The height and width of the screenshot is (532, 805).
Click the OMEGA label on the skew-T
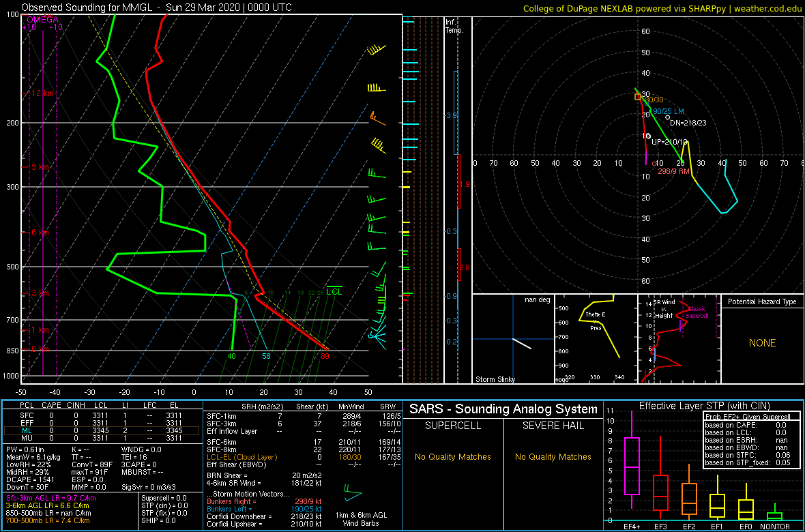pos(42,20)
